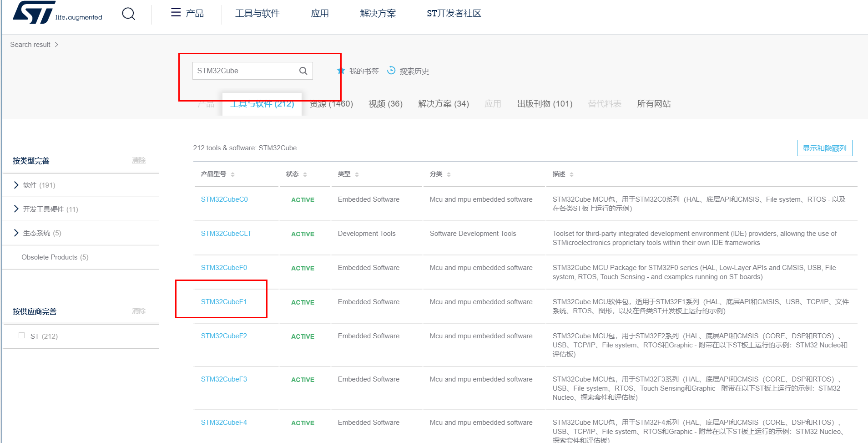The height and width of the screenshot is (443, 868).
Task: Open 我的书签 bookmarks link
Action: point(364,71)
